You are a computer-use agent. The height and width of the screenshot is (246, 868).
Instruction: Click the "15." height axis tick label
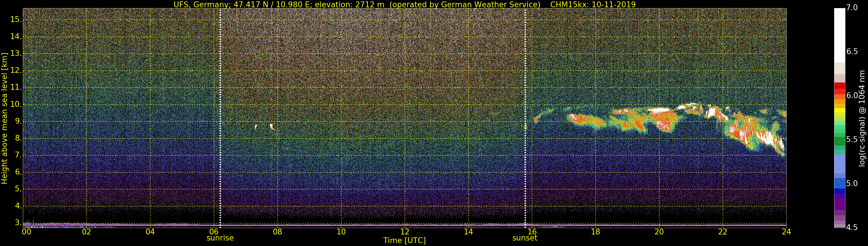click(x=16, y=20)
